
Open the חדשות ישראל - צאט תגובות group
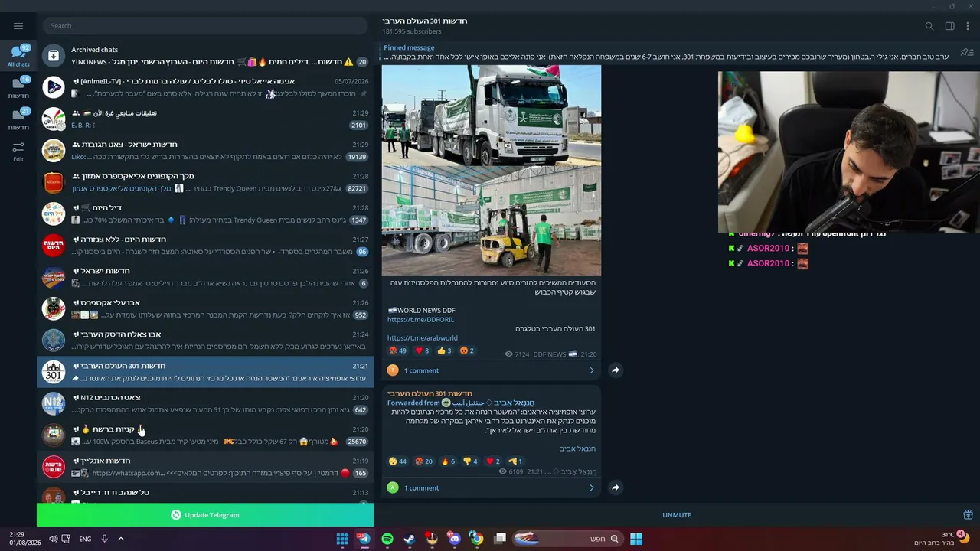[x=205, y=151]
